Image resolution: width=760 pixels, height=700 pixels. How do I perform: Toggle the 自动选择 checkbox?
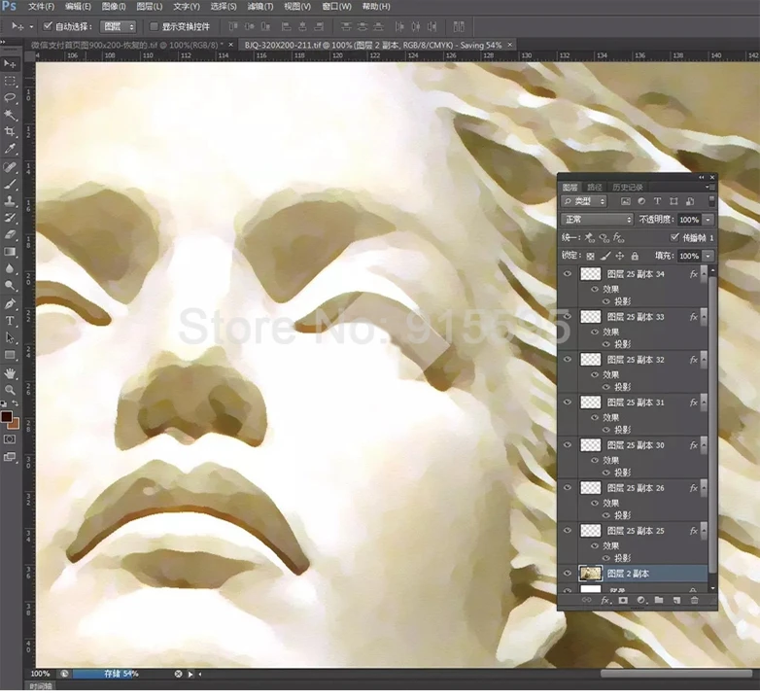[x=48, y=26]
